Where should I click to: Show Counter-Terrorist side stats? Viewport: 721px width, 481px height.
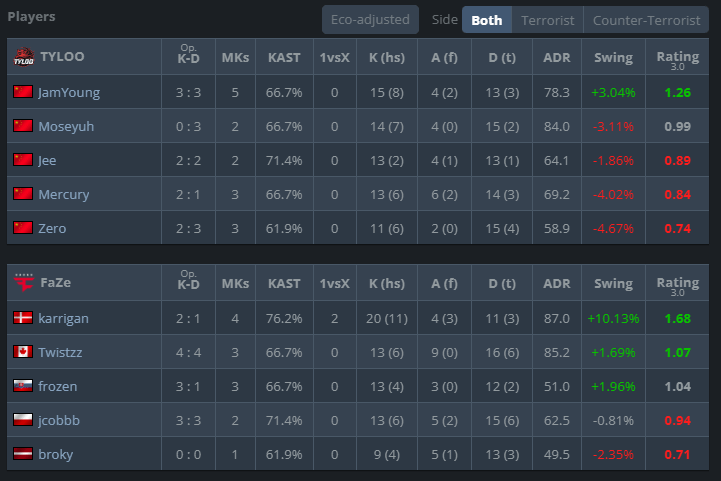tap(646, 20)
